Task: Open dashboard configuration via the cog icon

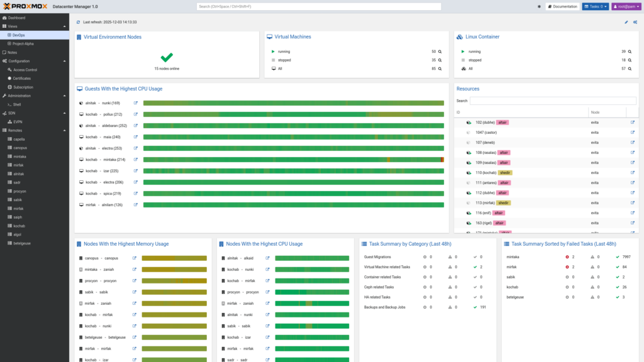Action: point(636,21)
